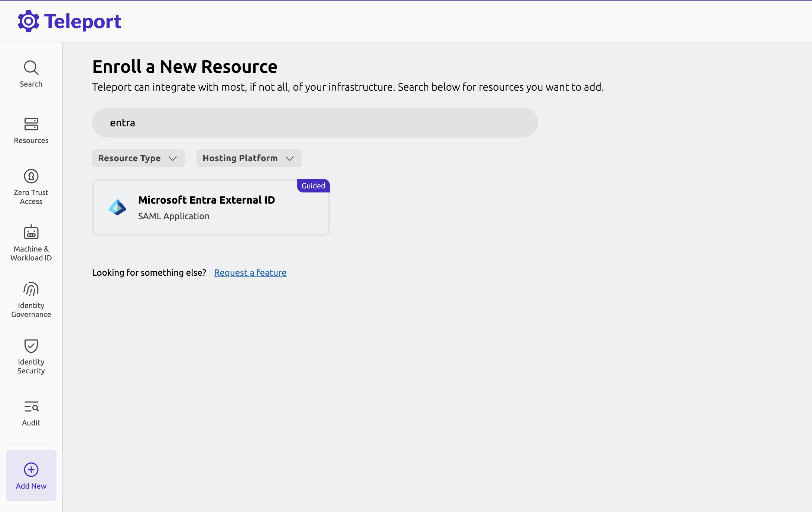Click the Request a feature link
The image size is (812, 512).
(250, 272)
